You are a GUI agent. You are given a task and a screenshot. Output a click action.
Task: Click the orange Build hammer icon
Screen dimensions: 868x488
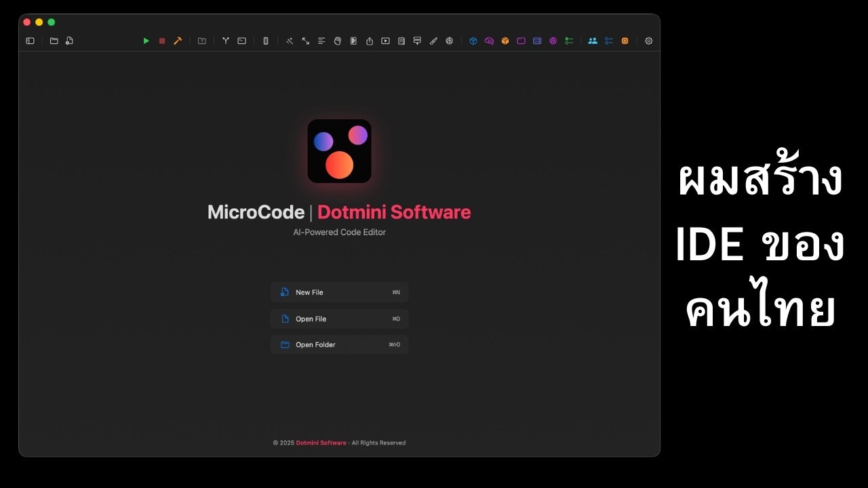[178, 41]
